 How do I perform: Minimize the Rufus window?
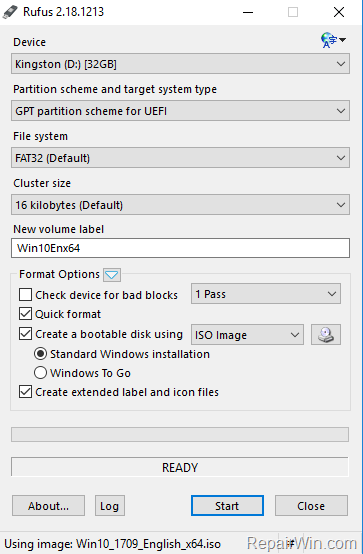[248, 12]
